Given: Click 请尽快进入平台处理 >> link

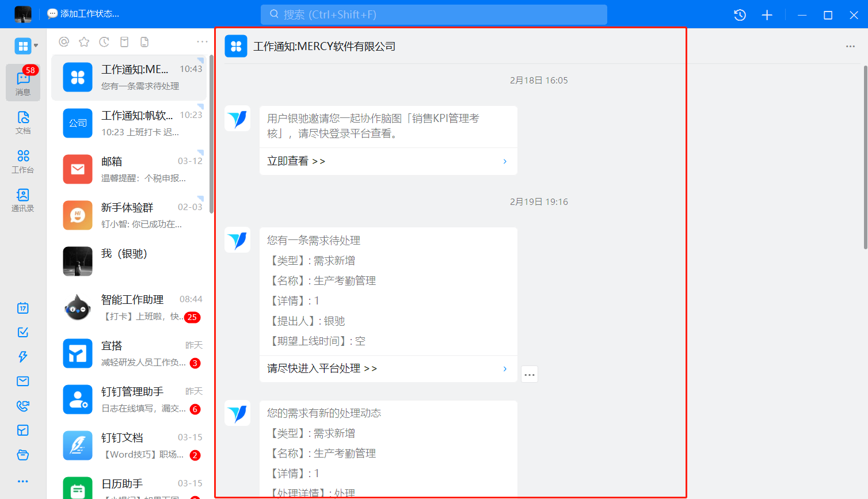Looking at the screenshot, I should pyautogui.click(x=322, y=368).
